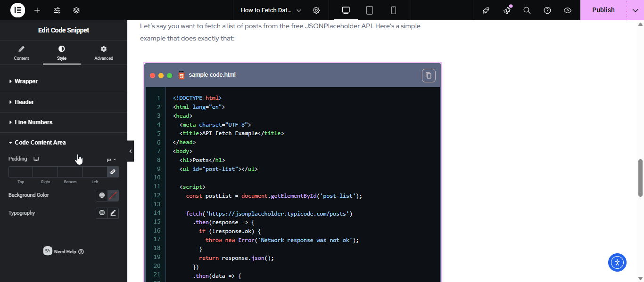Click the 'const postList' code line
Viewport: 644px width, 282px height.
(274, 196)
